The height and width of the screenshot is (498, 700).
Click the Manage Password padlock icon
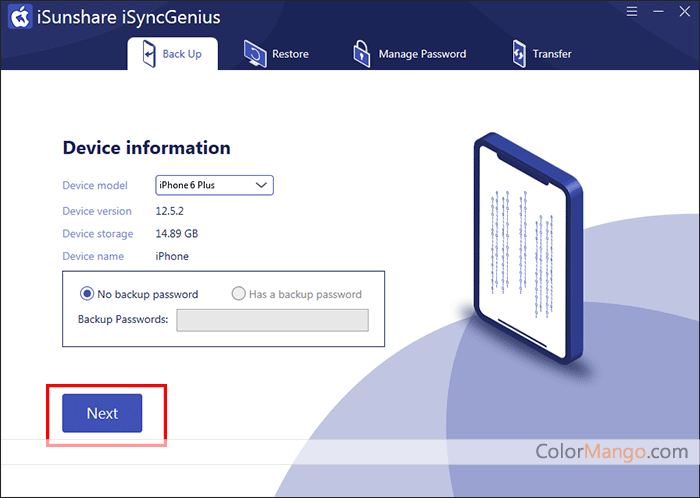361,53
